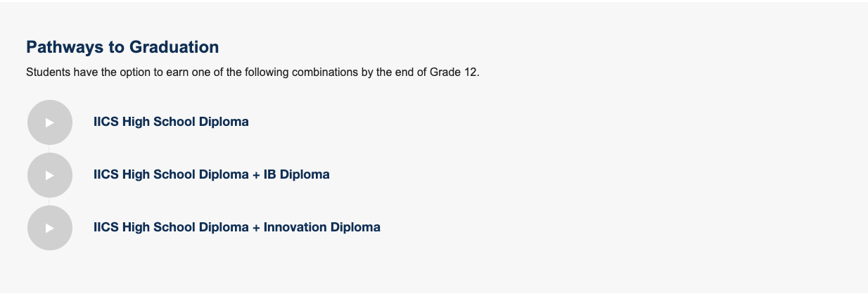Click the plus sign in the IB Diploma title

(x=256, y=174)
